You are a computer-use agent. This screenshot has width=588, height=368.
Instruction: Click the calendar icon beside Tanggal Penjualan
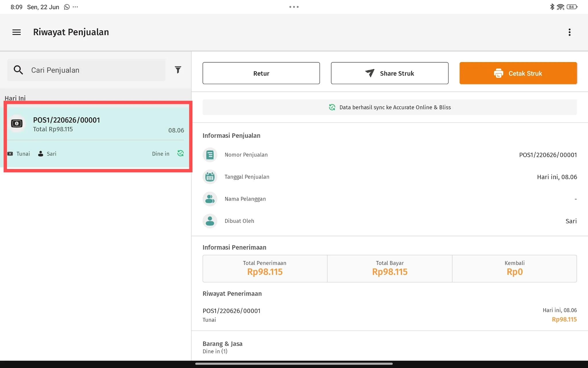pos(210,177)
